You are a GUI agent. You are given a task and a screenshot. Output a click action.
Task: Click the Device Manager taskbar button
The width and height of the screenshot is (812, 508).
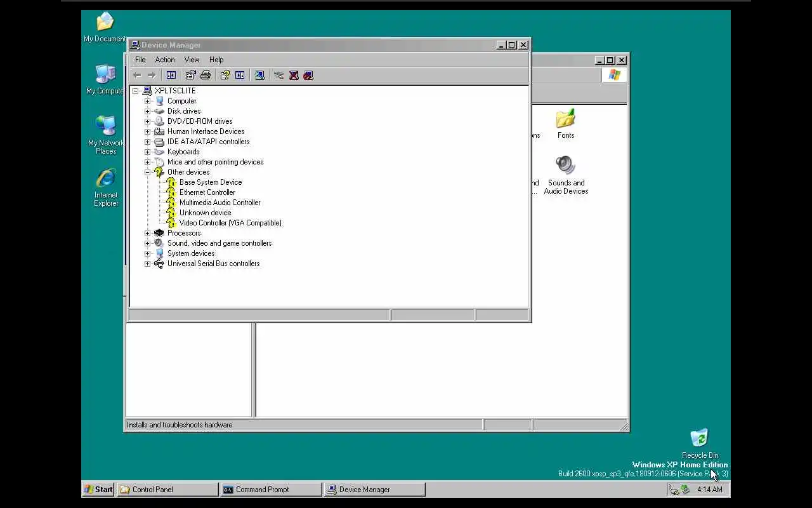coord(374,490)
